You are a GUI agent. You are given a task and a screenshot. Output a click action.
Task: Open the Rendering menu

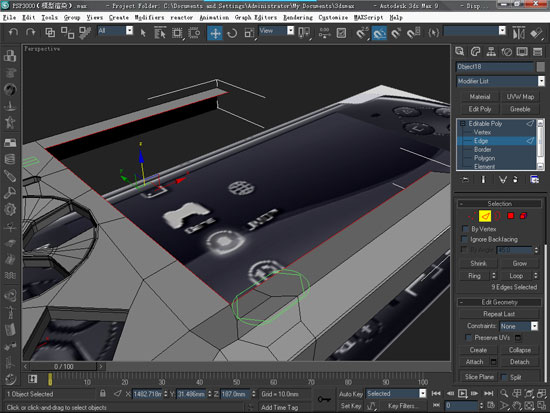click(298, 18)
